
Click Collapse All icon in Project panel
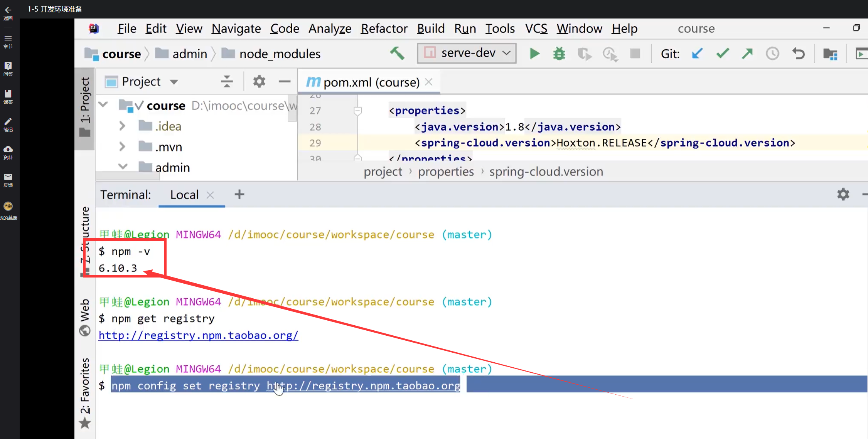click(x=227, y=81)
